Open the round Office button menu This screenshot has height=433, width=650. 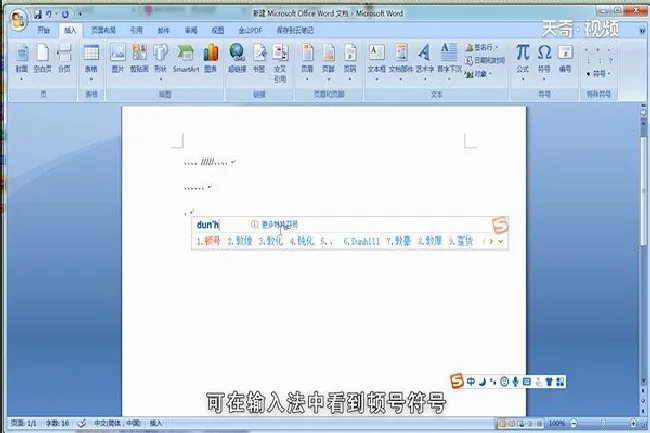coord(18,20)
